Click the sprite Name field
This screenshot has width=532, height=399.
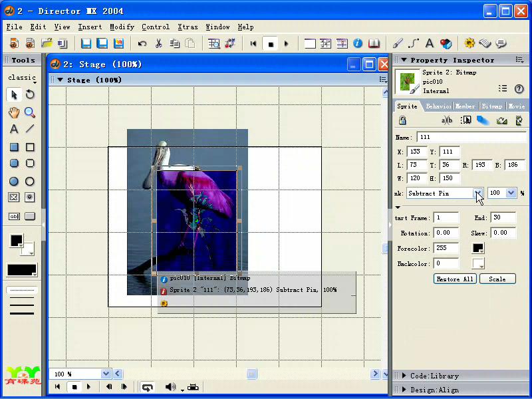(471, 137)
